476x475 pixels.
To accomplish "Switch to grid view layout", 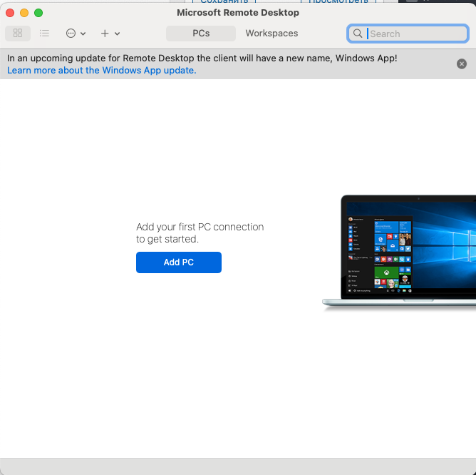I will (18, 33).
